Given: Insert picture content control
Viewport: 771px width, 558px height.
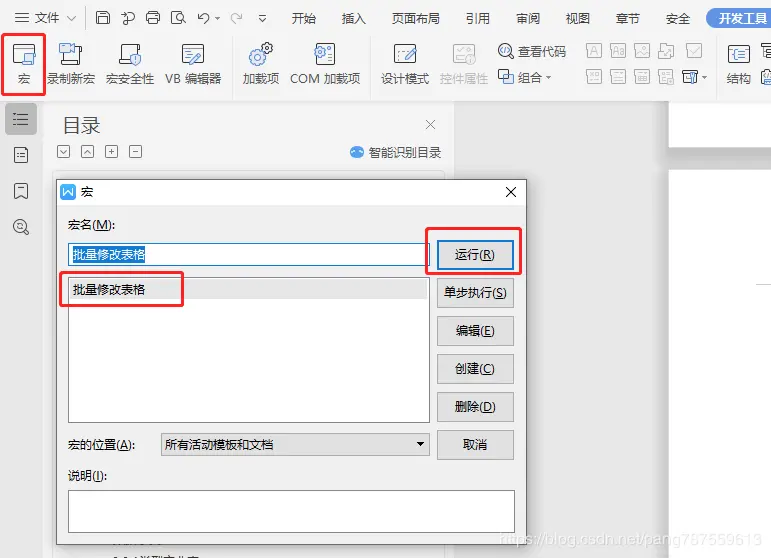Looking at the screenshot, I should (642, 51).
